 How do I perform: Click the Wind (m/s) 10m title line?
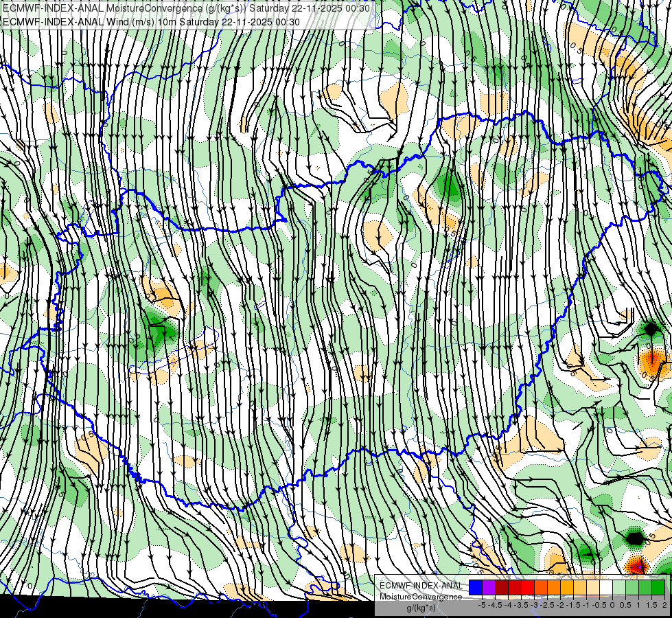pos(151,21)
